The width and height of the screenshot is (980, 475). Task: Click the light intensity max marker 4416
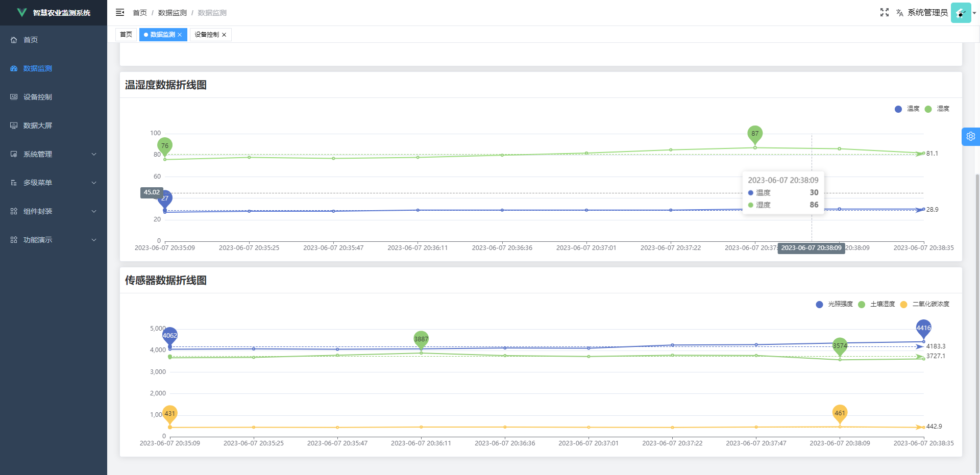[923, 329]
